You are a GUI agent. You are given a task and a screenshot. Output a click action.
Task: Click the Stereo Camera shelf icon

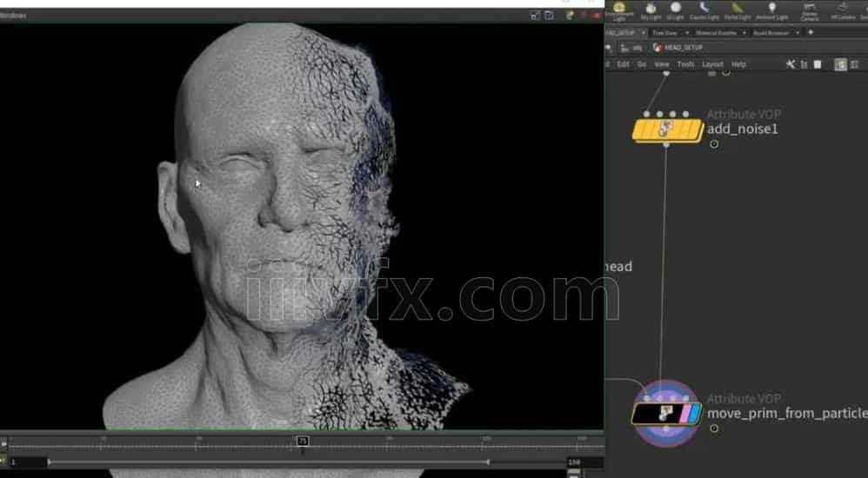pyautogui.click(x=809, y=10)
